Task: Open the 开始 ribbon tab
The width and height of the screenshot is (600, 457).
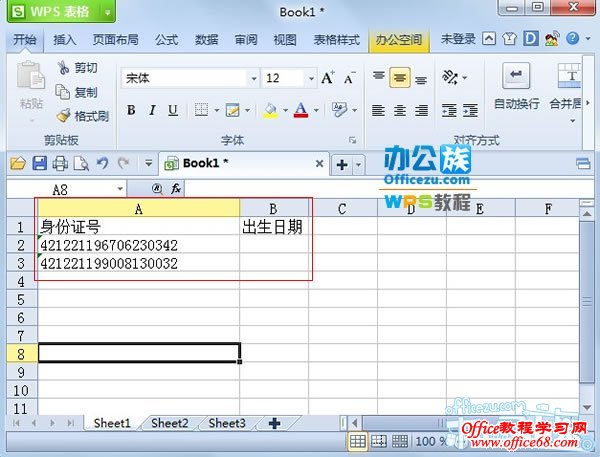Action: coord(24,39)
